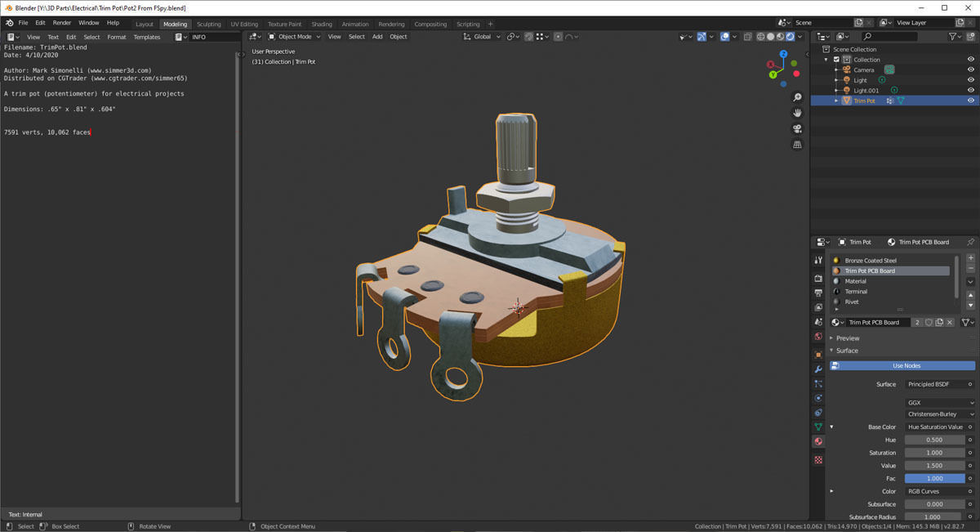Unlink material with the X icon
The width and height of the screenshot is (980, 532).
pos(950,322)
